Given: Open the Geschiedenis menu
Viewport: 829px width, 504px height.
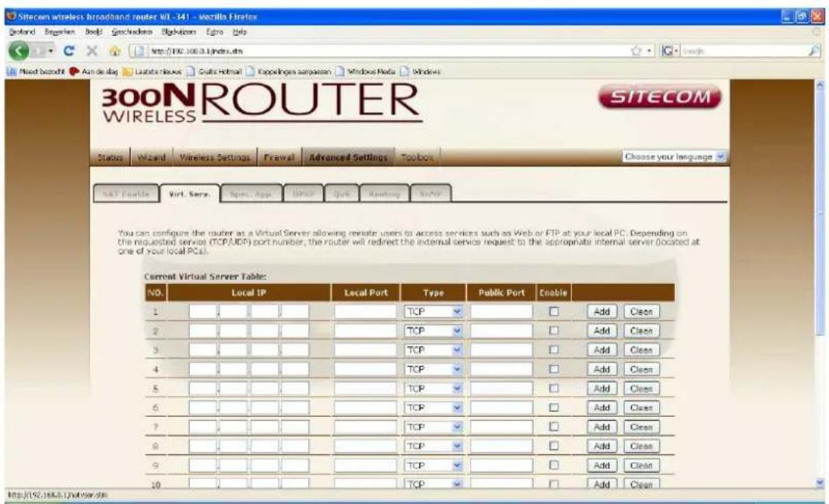Looking at the screenshot, I should coord(132,32).
